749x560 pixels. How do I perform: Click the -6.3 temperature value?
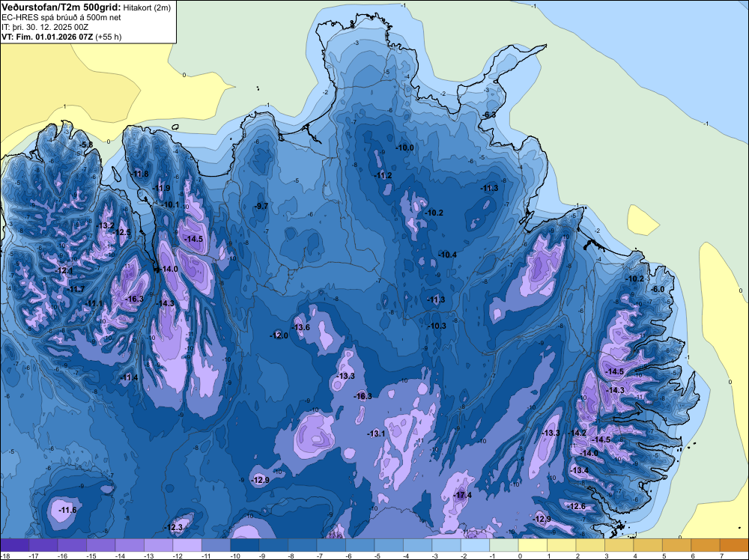click(x=488, y=115)
